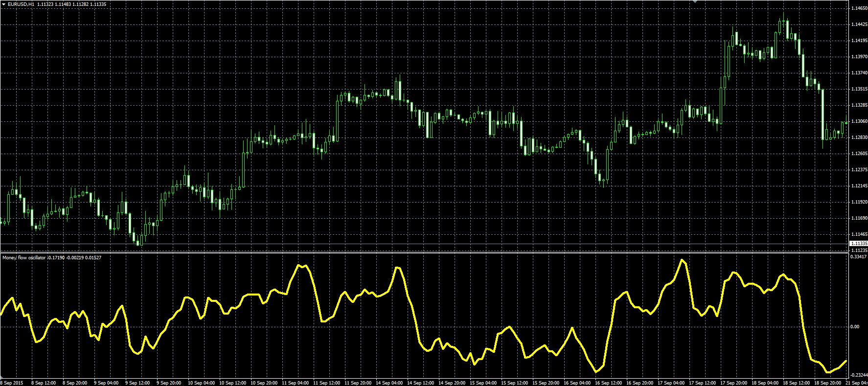The width and height of the screenshot is (868, 386).
Task: Click the 18 Sep 20:00 time label
Action: [828, 383]
